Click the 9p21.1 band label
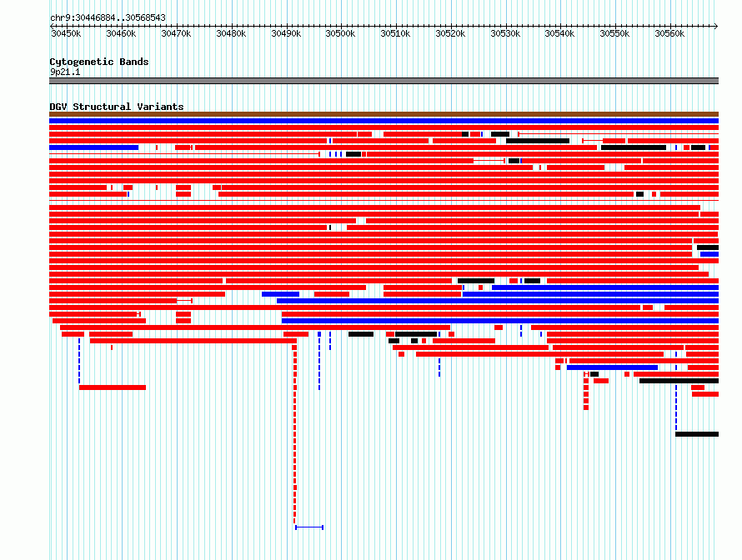 click(65, 72)
